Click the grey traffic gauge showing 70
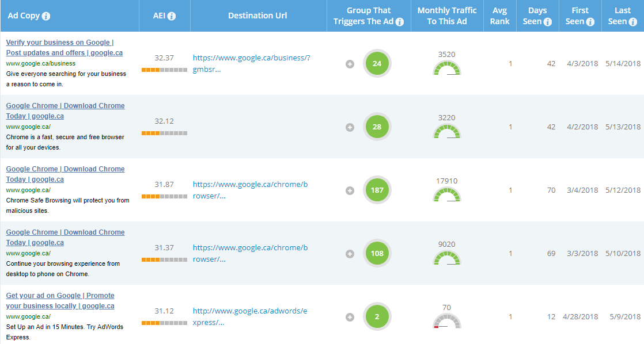The width and height of the screenshot is (644, 344). tap(447, 321)
